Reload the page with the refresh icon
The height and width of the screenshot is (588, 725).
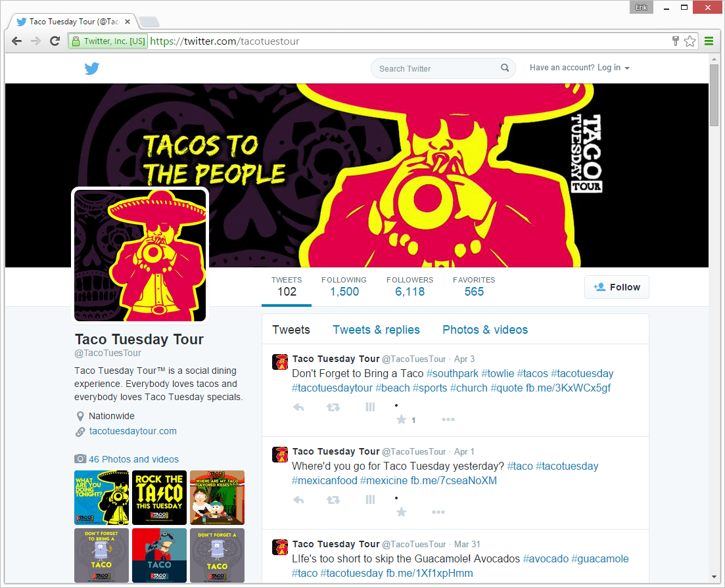tap(55, 41)
